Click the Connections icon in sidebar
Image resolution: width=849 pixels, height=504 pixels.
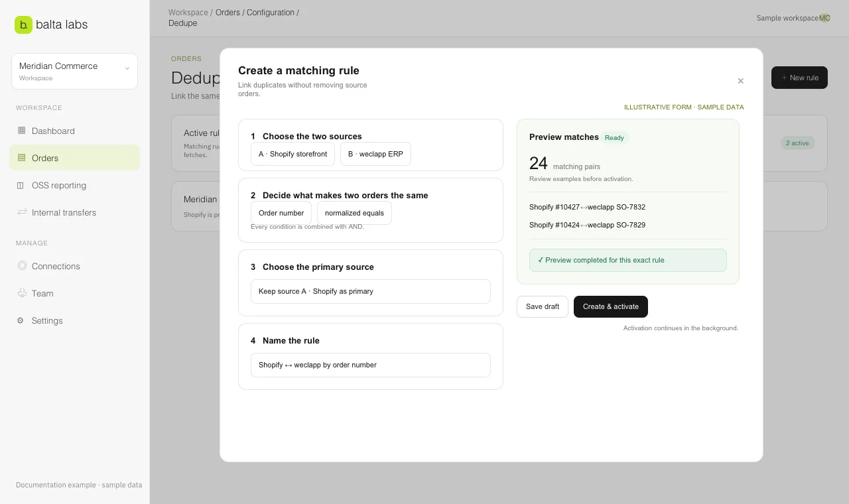21,266
